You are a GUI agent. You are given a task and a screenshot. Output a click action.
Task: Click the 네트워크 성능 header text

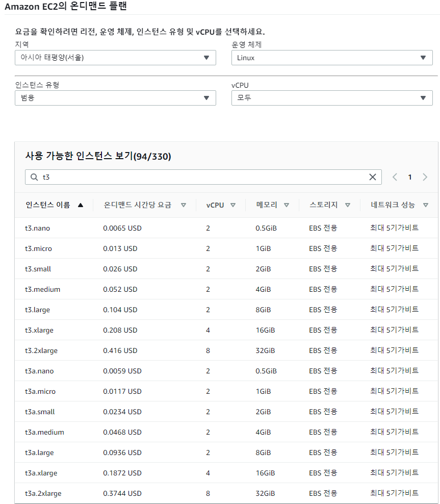(x=393, y=205)
